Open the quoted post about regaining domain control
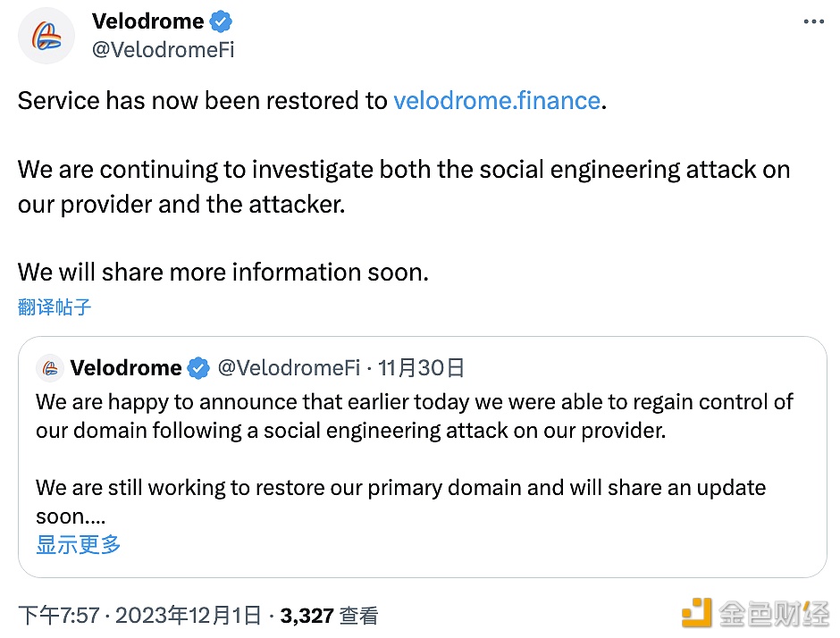The width and height of the screenshot is (840, 638). (422, 457)
